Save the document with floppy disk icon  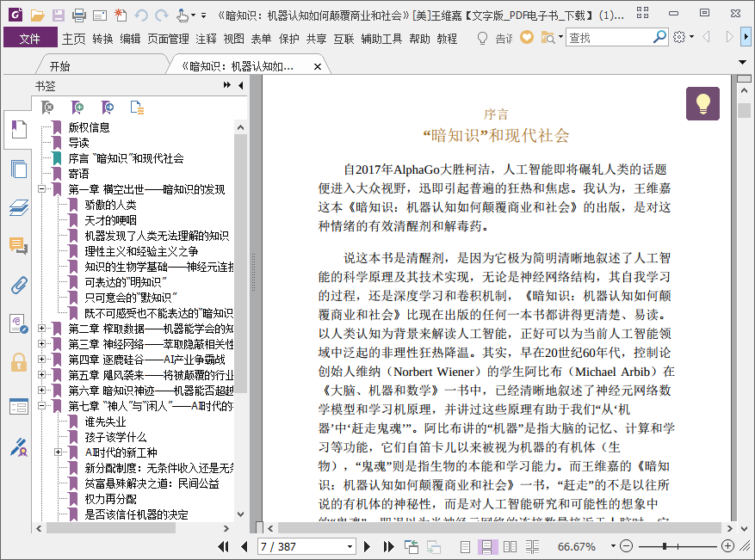click(x=59, y=15)
